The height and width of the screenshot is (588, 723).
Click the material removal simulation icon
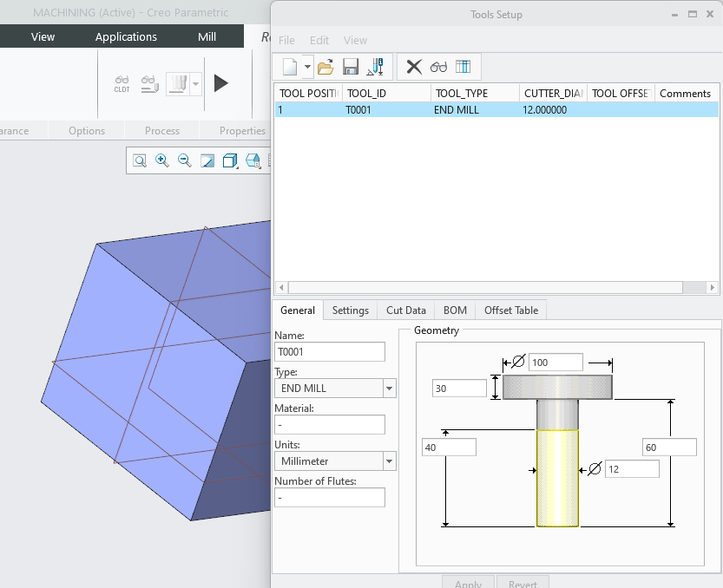click(178, 84)
